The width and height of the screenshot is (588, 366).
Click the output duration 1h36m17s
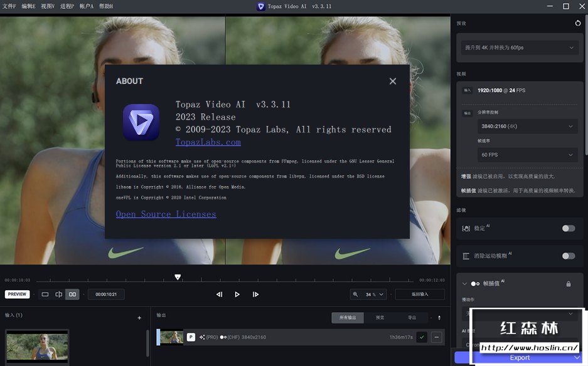[x=401, y=337]
